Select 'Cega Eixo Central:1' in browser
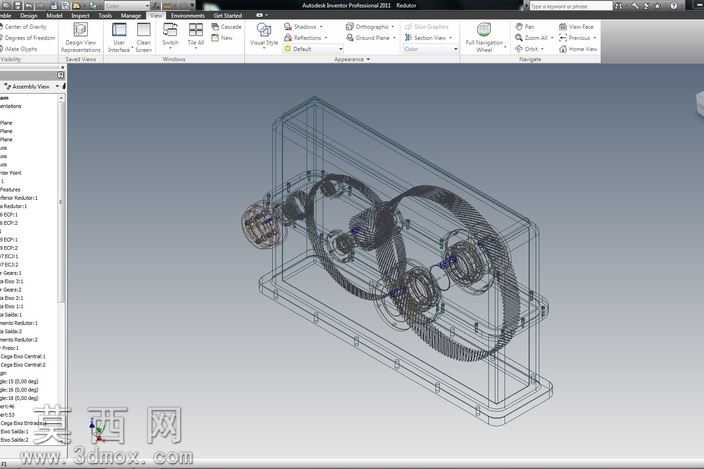Viewport: 704px width, 469px height. point(23,356)
